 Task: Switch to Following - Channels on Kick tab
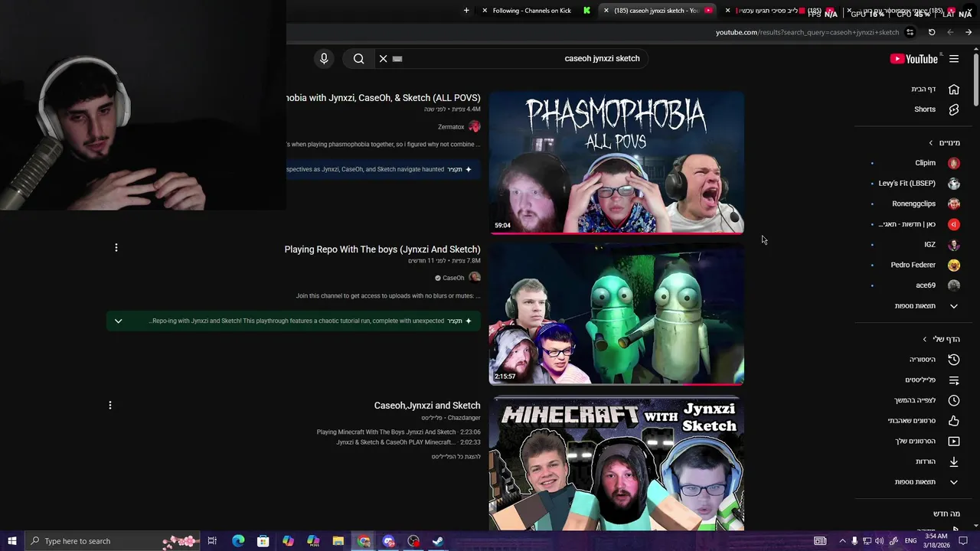(x=531, y=11)
